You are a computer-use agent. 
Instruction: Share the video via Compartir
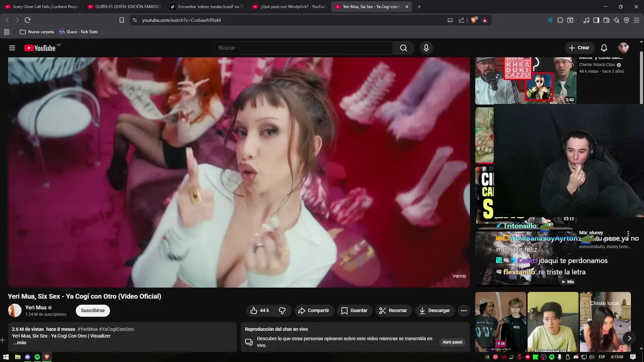313,311
